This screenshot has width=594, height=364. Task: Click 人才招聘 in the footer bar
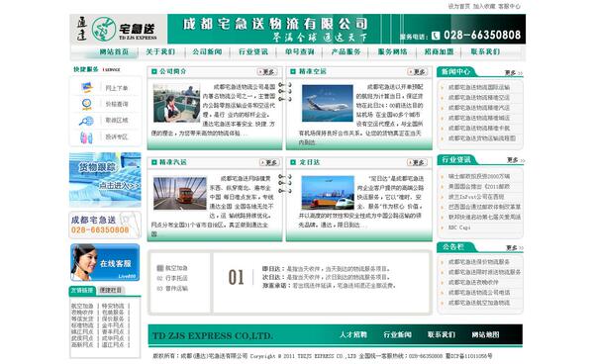(x=353, y=335)
